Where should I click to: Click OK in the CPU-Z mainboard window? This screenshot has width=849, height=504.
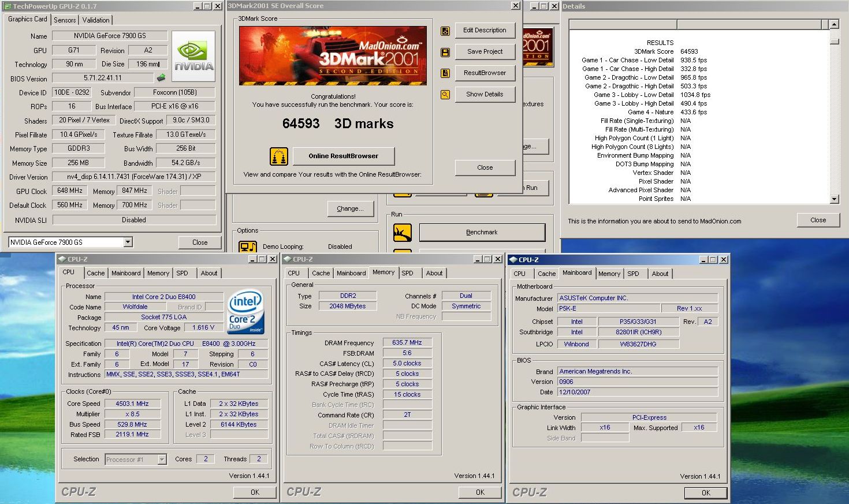click(706, 493)
